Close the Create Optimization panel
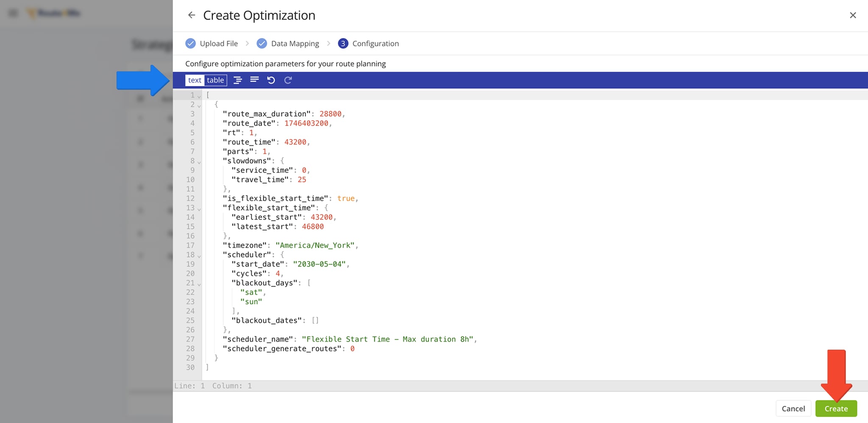This screenshot has height=423, width=868. click(853, 15)
